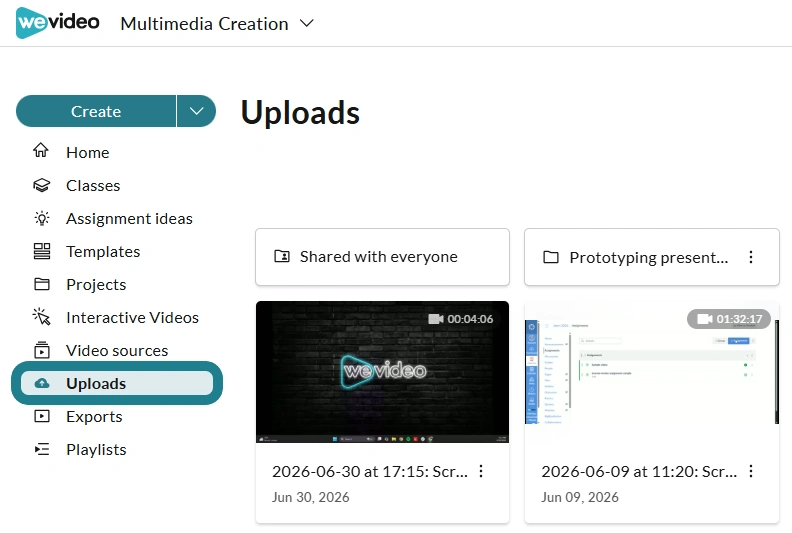Click title 2026-06-30 at 17:15: Scr...
792x533 pixels.
click(370, 471)
